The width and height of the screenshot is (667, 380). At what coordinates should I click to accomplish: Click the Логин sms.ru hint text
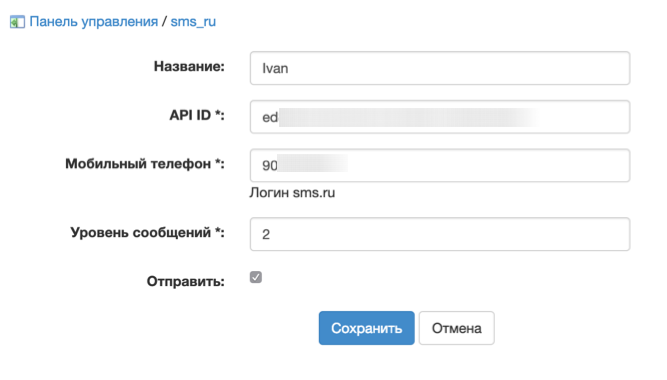(x=292, y=193)
